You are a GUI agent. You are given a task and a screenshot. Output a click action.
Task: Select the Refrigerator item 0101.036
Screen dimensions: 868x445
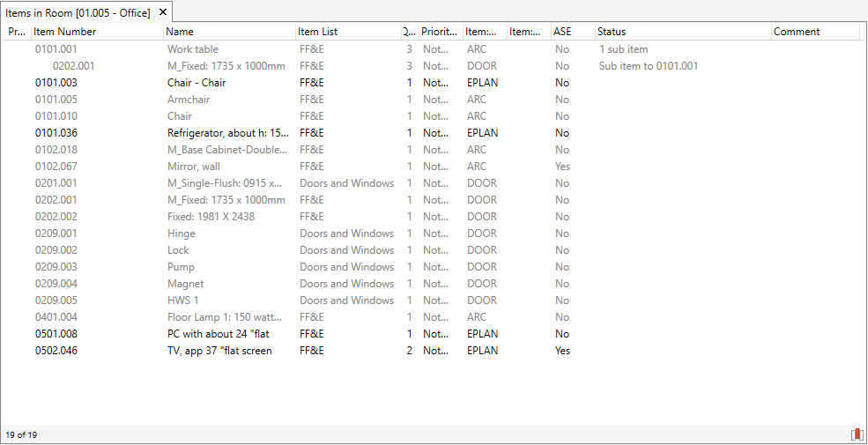coord(56,133)
